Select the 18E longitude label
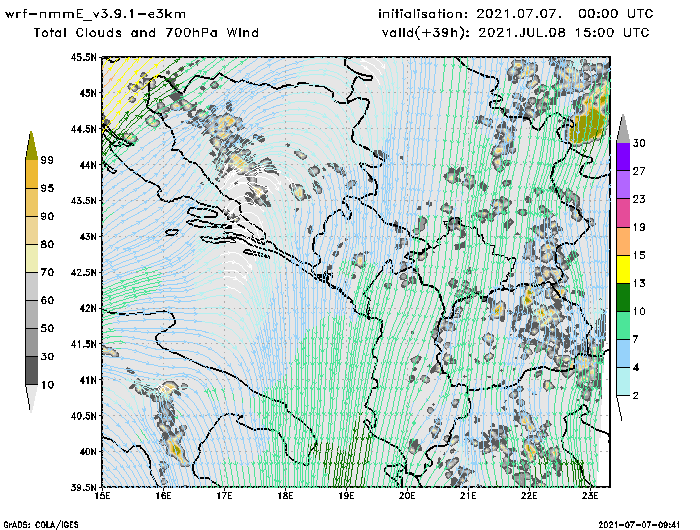The width and height of the screenshot is (700, 530). pyautogui.click(x=285, y=496)
